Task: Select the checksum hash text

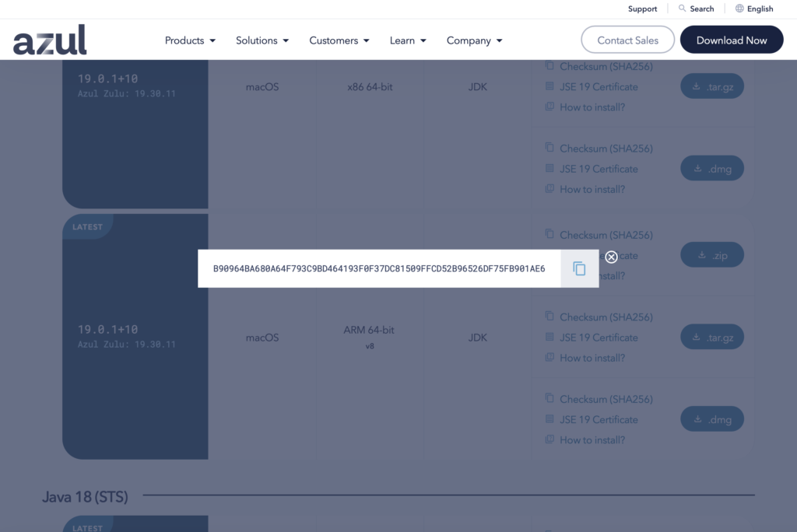Action: tap(379, 269)
